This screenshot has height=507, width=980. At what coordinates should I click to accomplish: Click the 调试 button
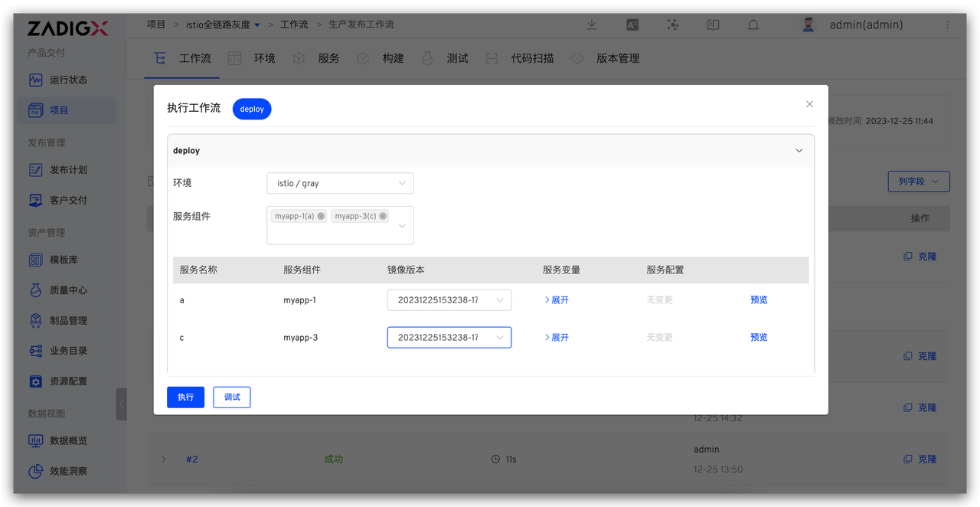coord(232,397)
